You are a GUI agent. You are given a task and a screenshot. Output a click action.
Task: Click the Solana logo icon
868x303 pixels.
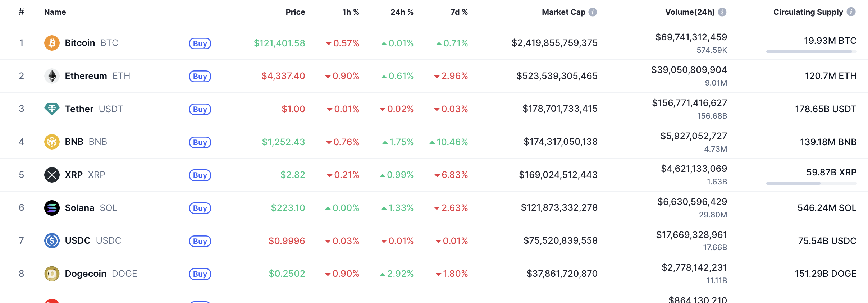click(52, 208)
